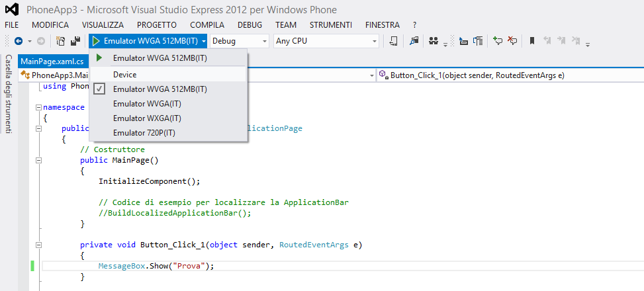The width and height of the screenshot is (644, 291).
Task: Select Emulator WXGA(IT) from the list
Action: click(168, 118)
